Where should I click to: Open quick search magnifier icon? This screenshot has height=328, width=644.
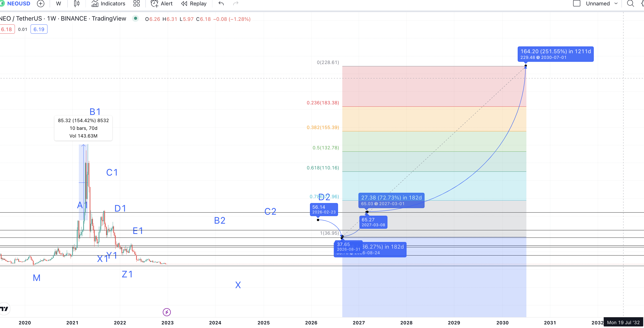click(x=630, y=4)
